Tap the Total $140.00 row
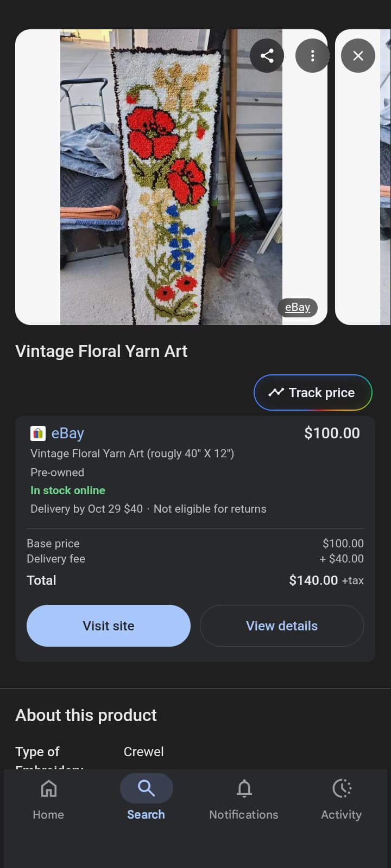The height and width of the screenshot is (868, 391). click(x=195, y=580)
